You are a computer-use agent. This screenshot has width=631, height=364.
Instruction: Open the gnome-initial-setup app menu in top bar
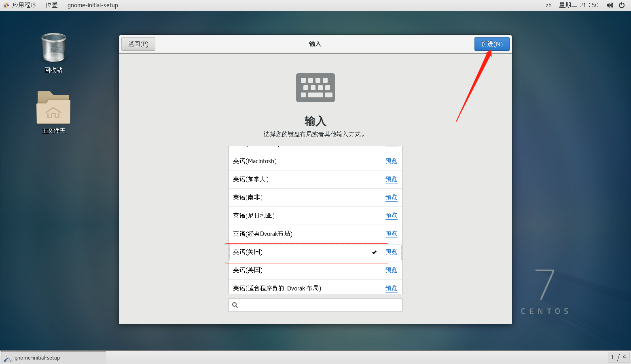tap(93, 5)
